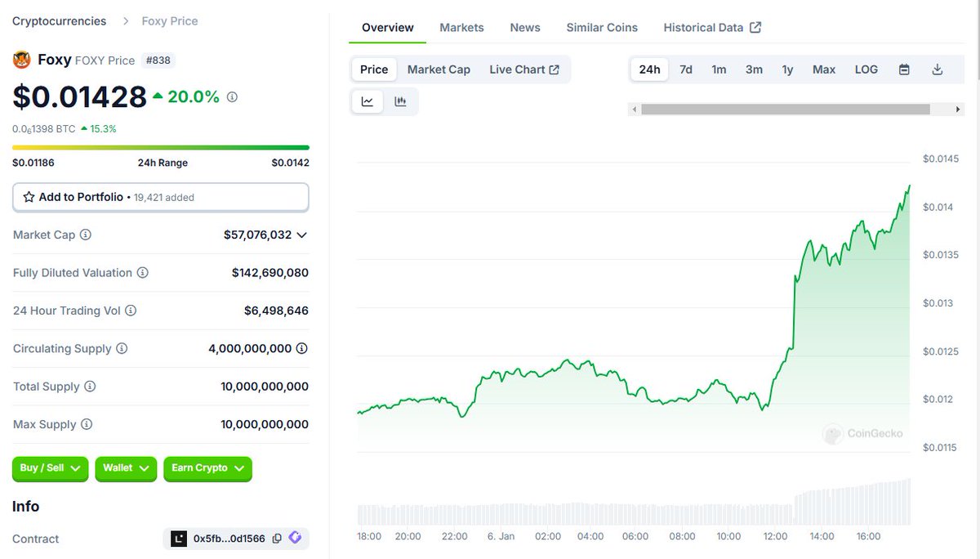This screenshot has width=980, height=559.
Task: Select the 3m time range
Action: pos(754,69)
